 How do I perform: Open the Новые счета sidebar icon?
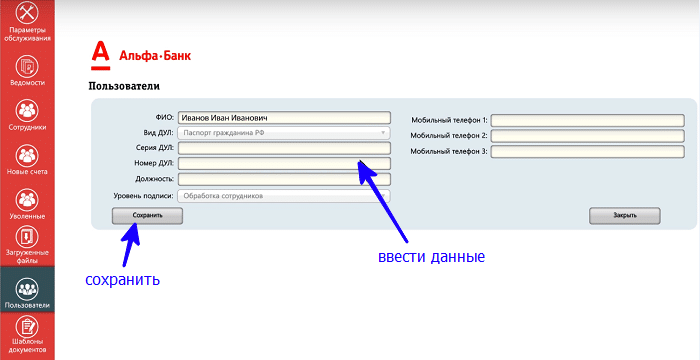[27, 155]
